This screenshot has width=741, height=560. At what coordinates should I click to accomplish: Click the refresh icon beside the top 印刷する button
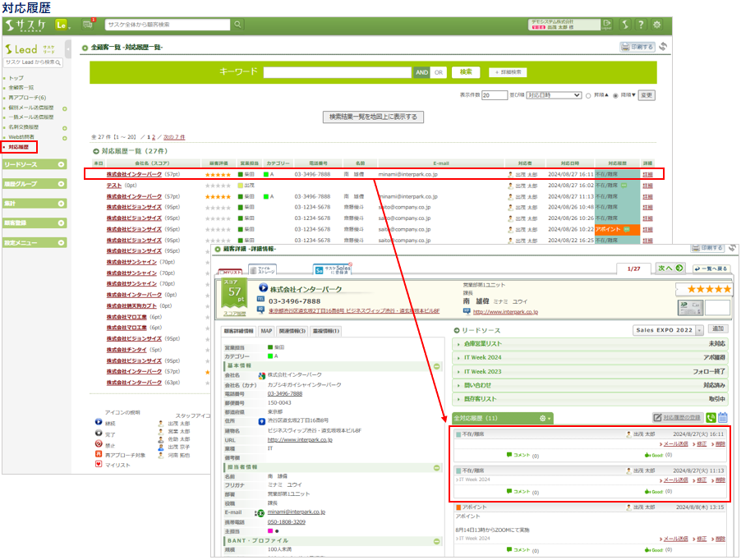[664, 46]
